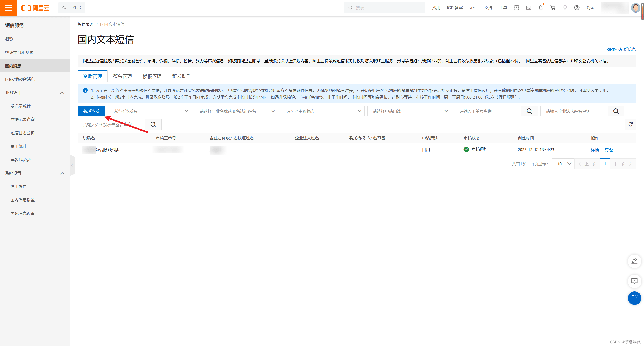The image size is (644, 346).
Task: Open the blue floating apps widget icon
Action: 635,298
